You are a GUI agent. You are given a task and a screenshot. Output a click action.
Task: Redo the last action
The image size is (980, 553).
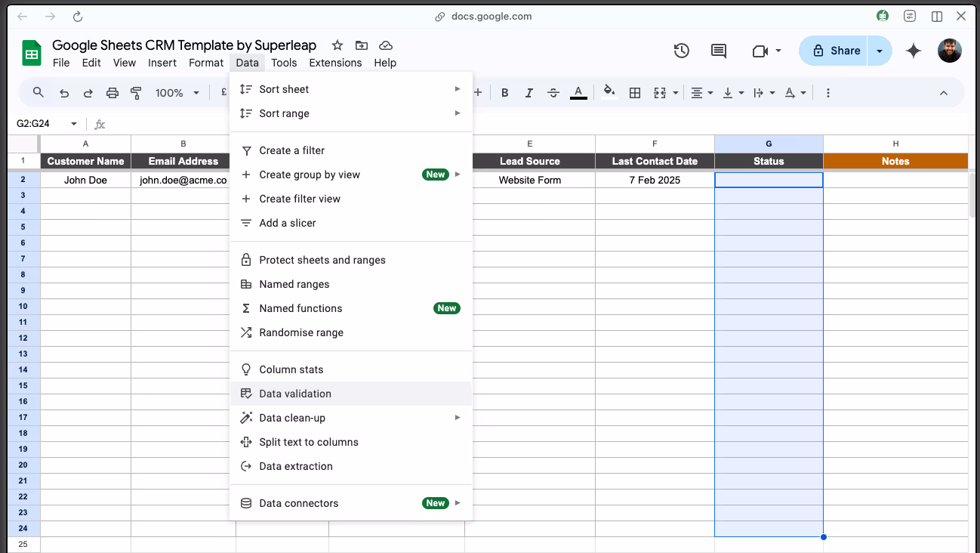tap(88, 93)
